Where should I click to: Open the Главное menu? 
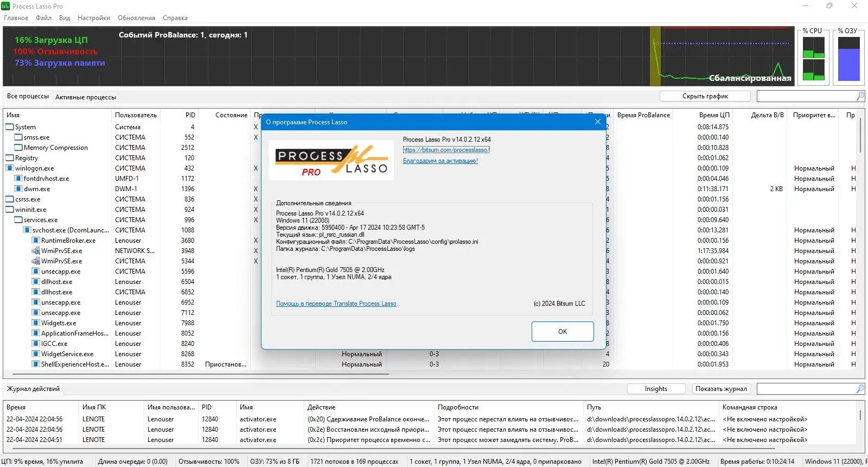[16, 18]
